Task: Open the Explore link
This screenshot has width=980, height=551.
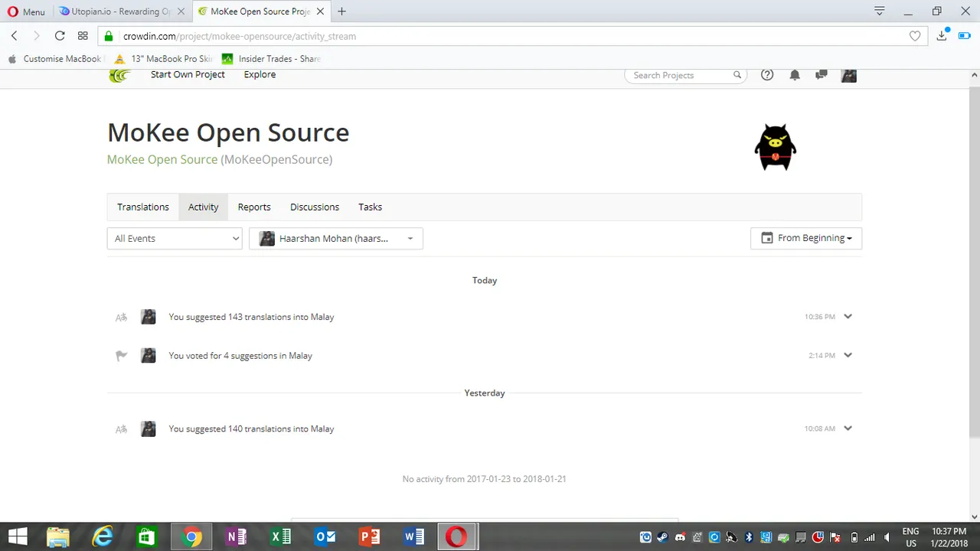Action: pyautogui.click(x=260, y=74)
